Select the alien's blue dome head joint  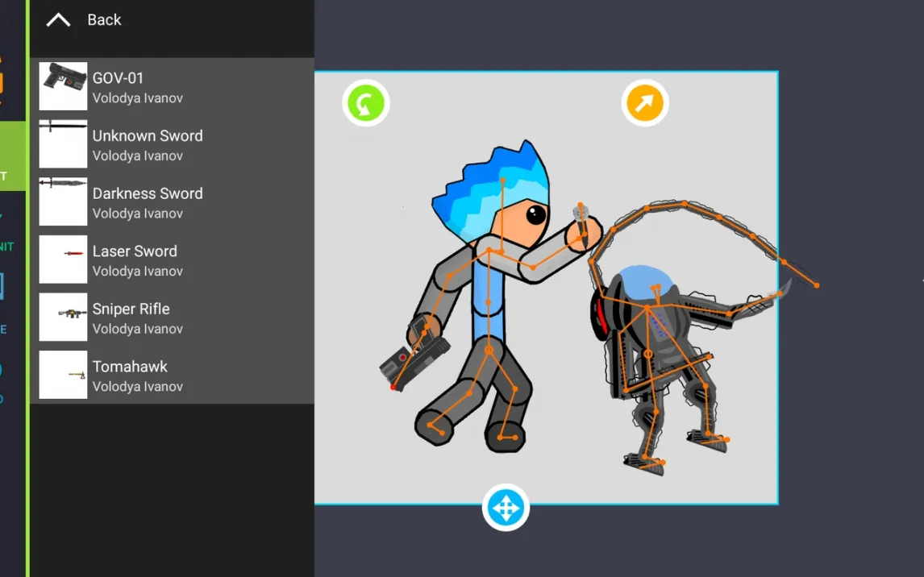pyautogui.click(x=656, y=288)
